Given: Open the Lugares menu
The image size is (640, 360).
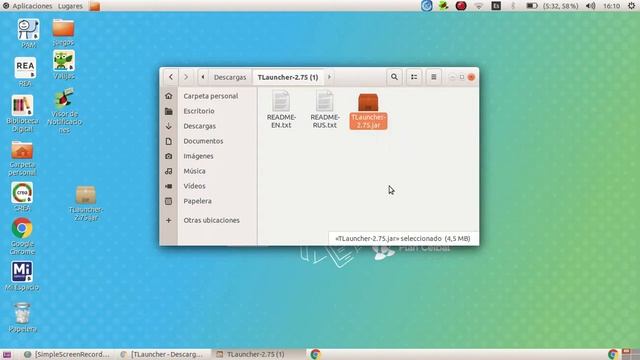Looking at the screenshot, I should pos(70,6).
